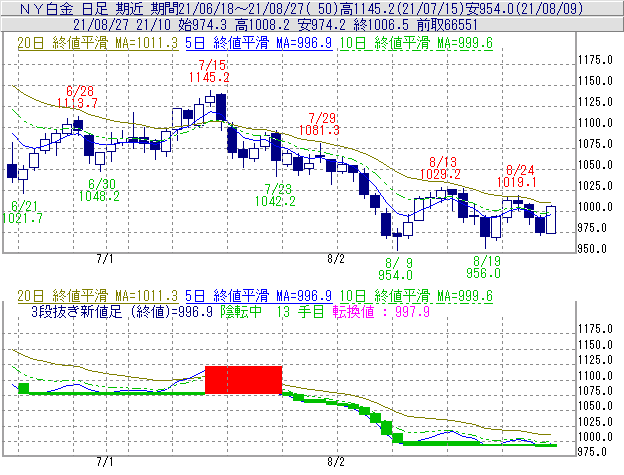Click the 6/21 1021.7 low label
The height and width of the screenshot is (475, 624).
tap(22, 212)
